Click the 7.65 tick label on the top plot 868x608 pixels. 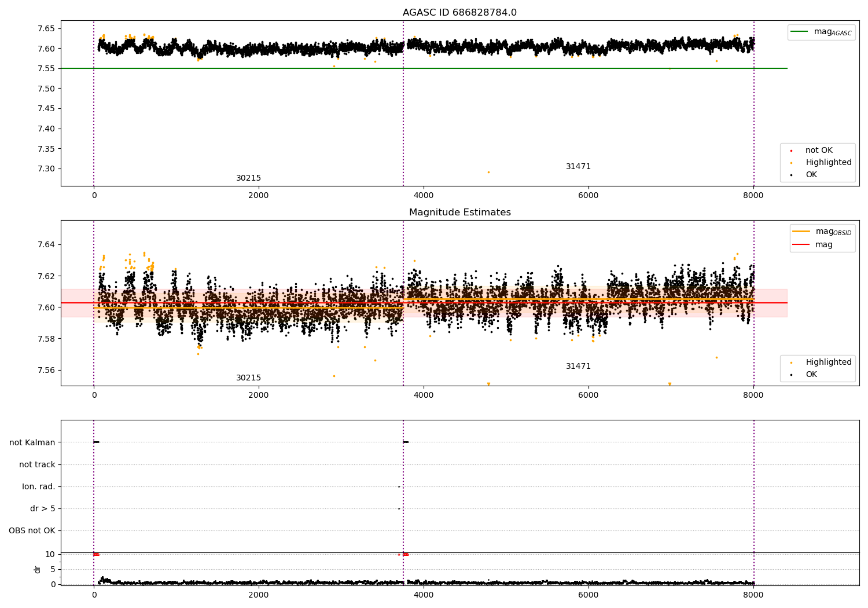coord(46,28)
